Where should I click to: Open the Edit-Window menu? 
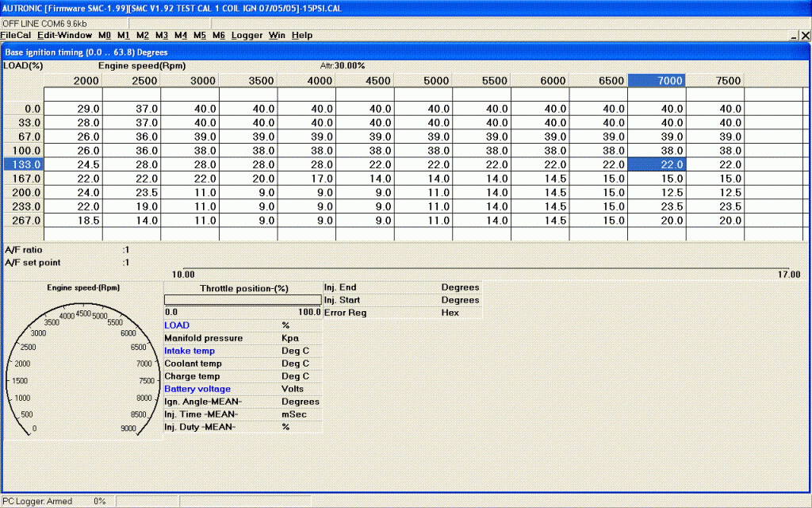point(64,36)
